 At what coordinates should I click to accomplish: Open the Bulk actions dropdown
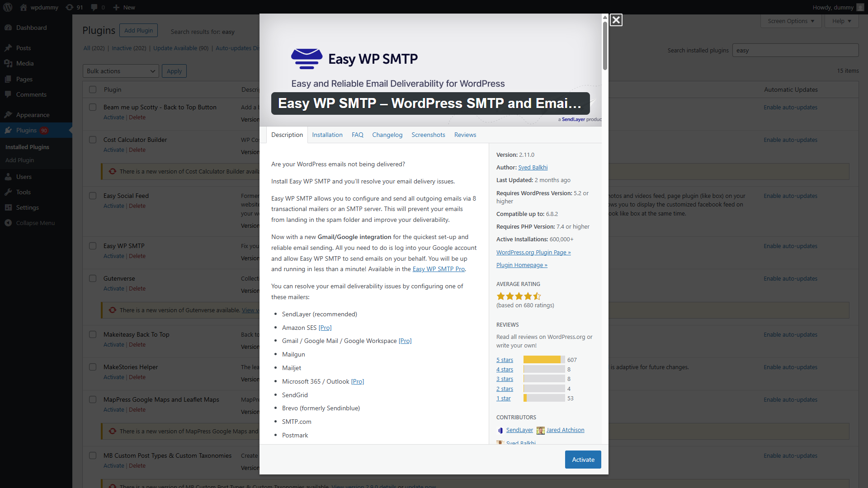click(x=121, y=71)
